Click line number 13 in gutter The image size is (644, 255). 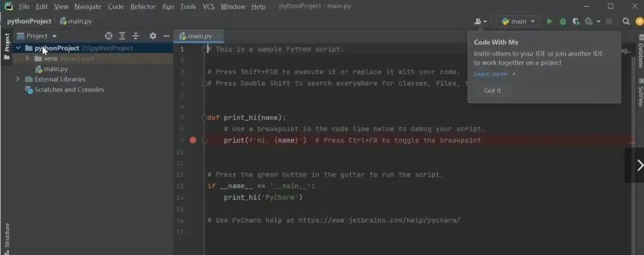tap(180, 186)
